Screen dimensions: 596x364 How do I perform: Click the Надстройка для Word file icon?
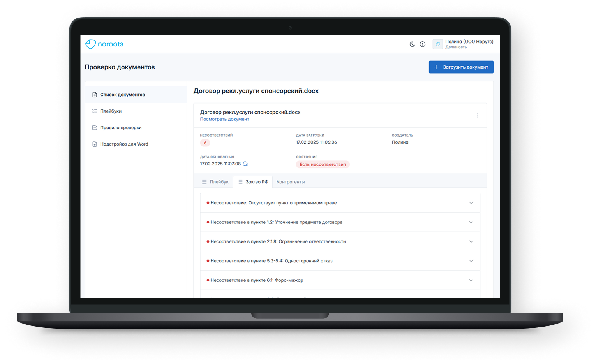pos(94,144)
